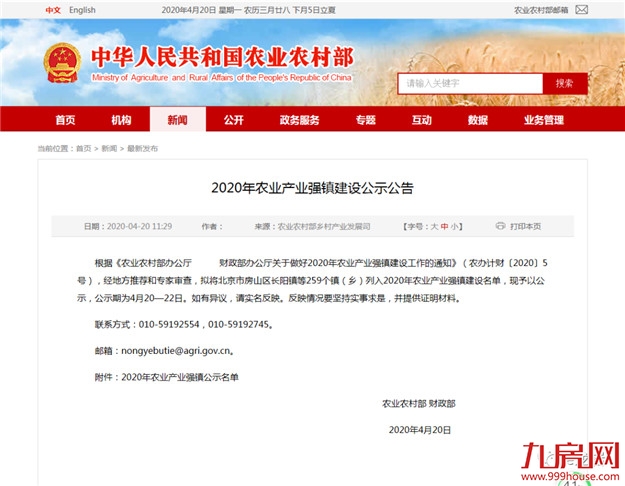Open the 公开 nav item
Viewport: 625px width, 486px height.
234,120
